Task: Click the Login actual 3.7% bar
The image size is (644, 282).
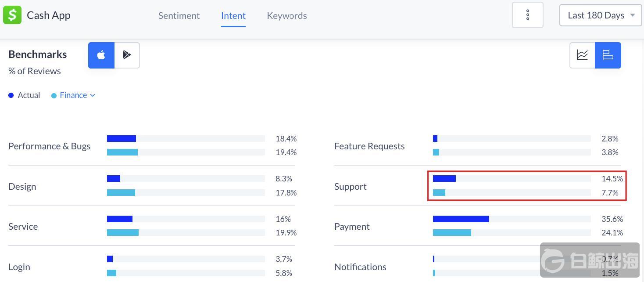Action: click(110, 259)
